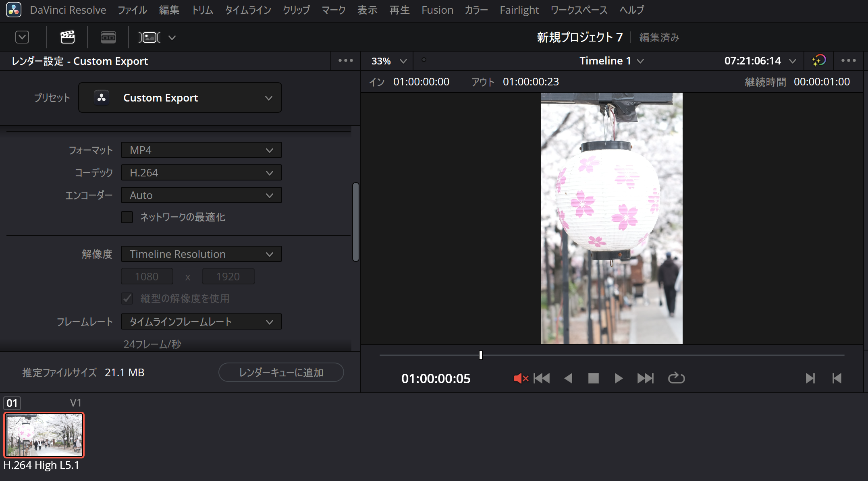Click the clip number 01 label
The image size is (868, 481).
pyautogui.click(x=12, y=403)
